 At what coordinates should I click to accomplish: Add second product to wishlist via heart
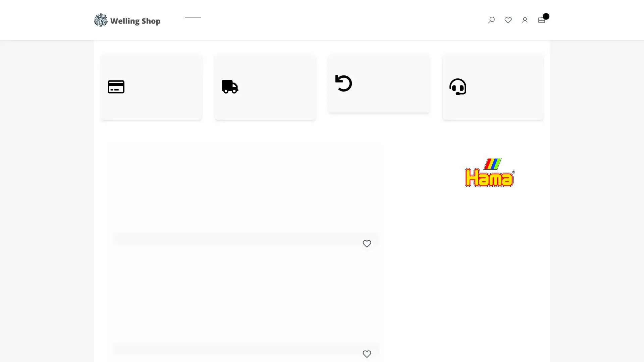coord(367,354)
